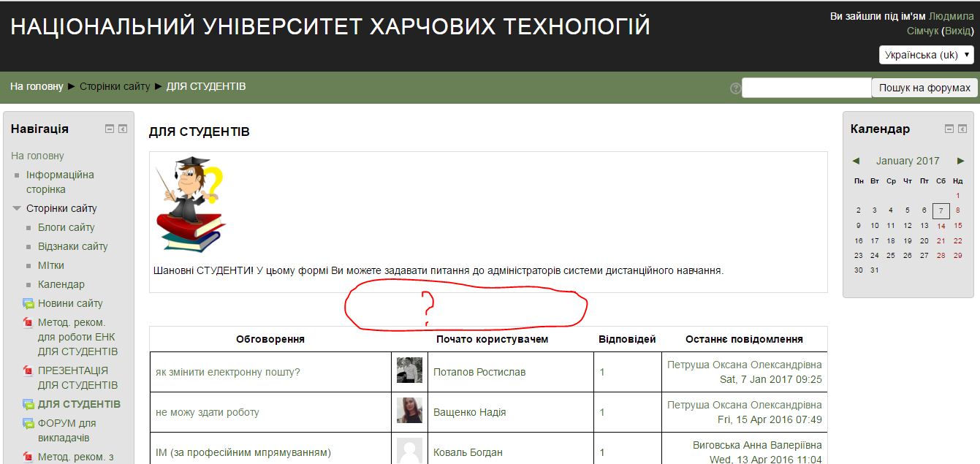Dock the Navigation block to the side
Viewport: 980px width, 464px height.
coord(123,129)
